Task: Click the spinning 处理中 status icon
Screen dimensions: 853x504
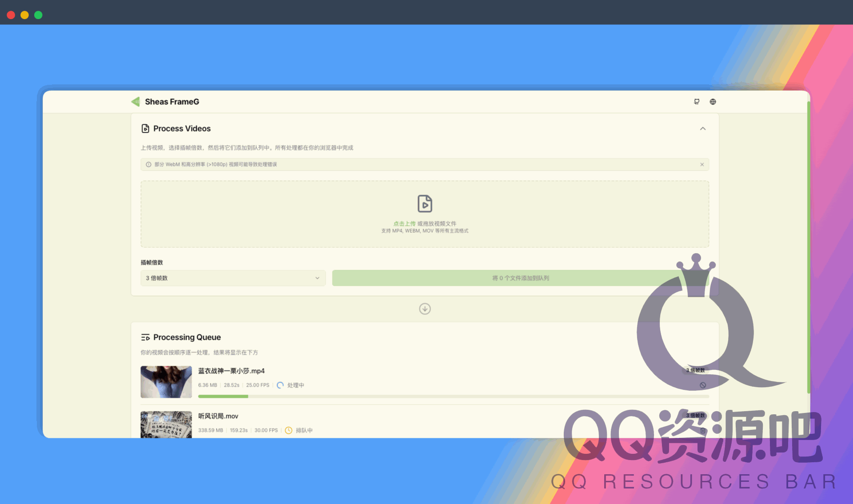Action: pos(280,385)
